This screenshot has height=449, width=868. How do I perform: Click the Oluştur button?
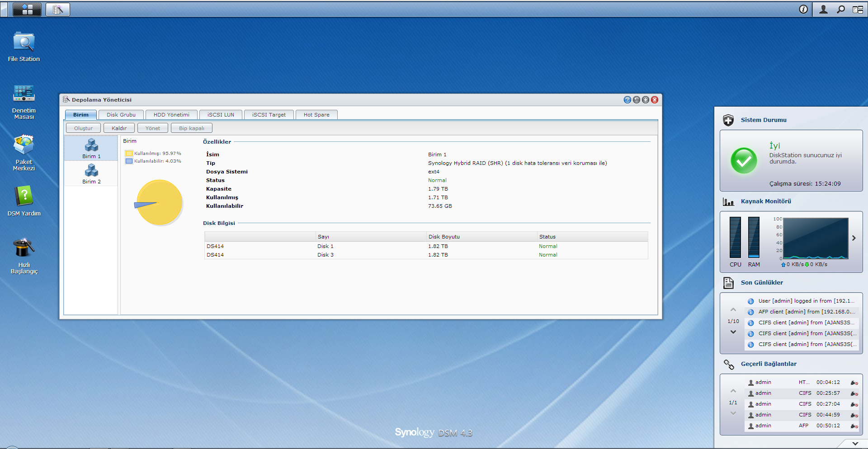[x=83, y=128]
